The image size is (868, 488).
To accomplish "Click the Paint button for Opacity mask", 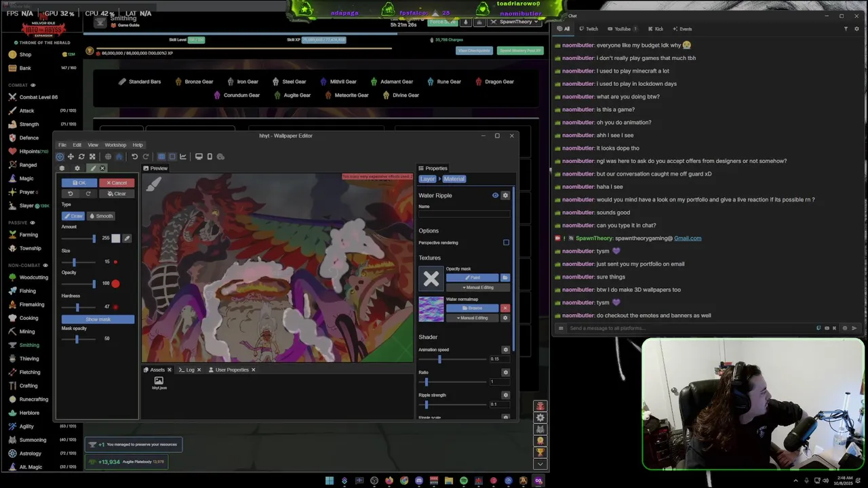I will (x=472, y=278).
